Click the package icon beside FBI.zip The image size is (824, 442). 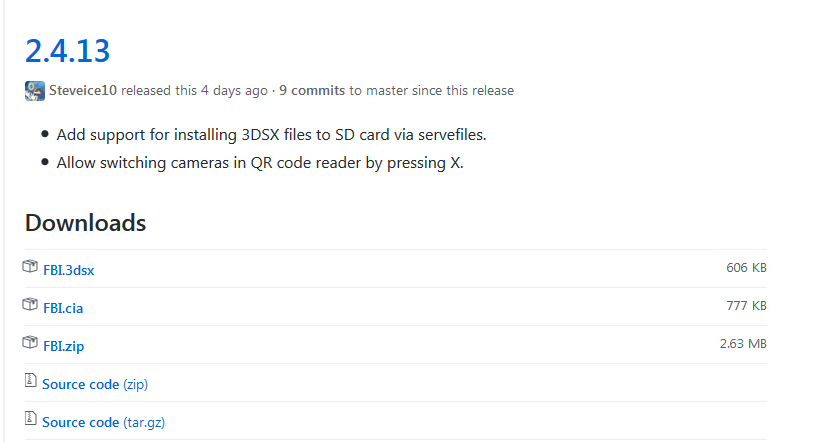click(x=30, y=342)
